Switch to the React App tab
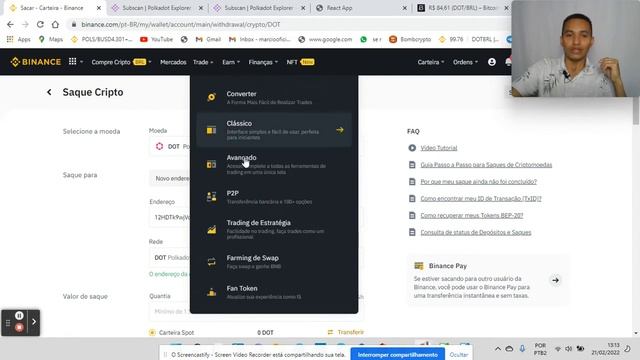The width and height of the screenshot is (640, 360). point(340,8)
